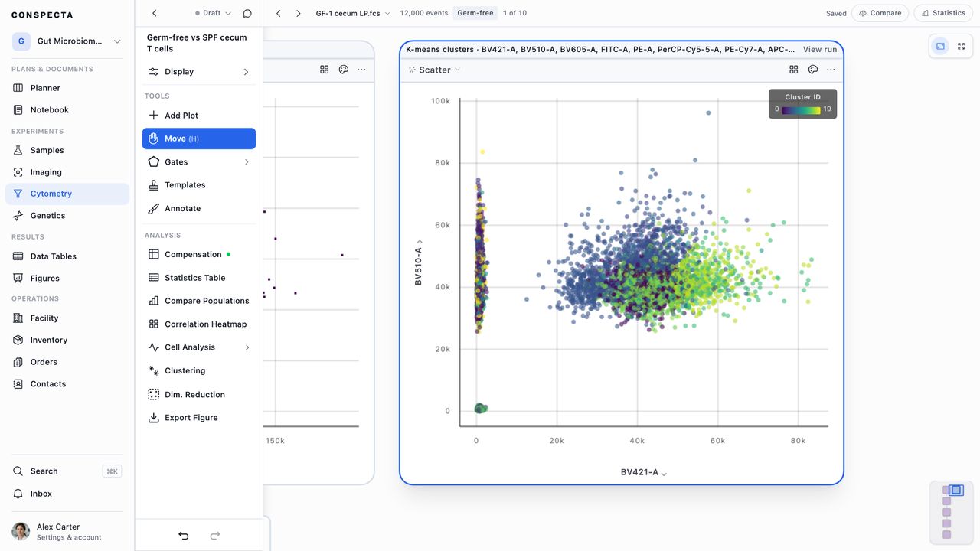Expand the Cell Analysis submenu
The width and height of the screenshot is (980, 551).
pyautogui.click(x=199, y=347)
